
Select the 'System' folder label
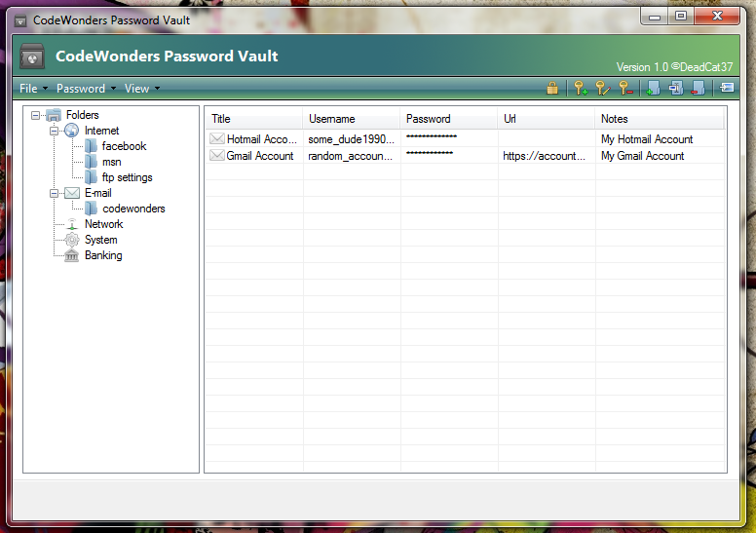(100, 240)
